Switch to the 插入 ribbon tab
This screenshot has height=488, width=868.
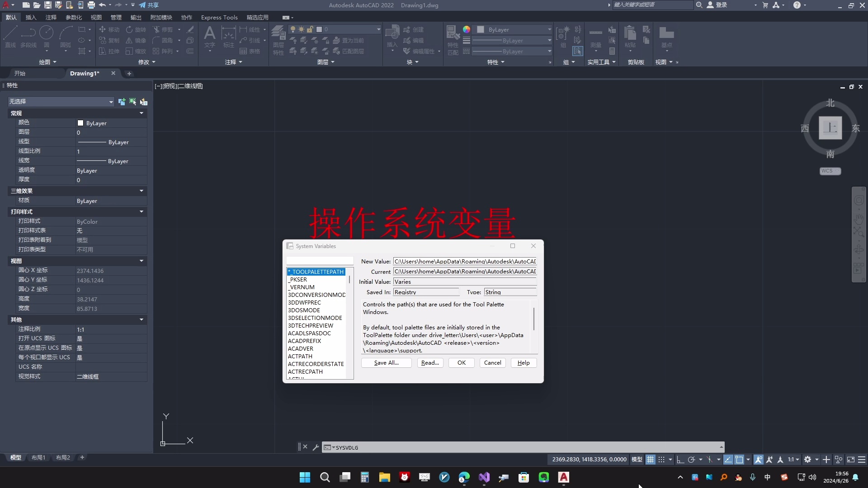click(31, 17)
